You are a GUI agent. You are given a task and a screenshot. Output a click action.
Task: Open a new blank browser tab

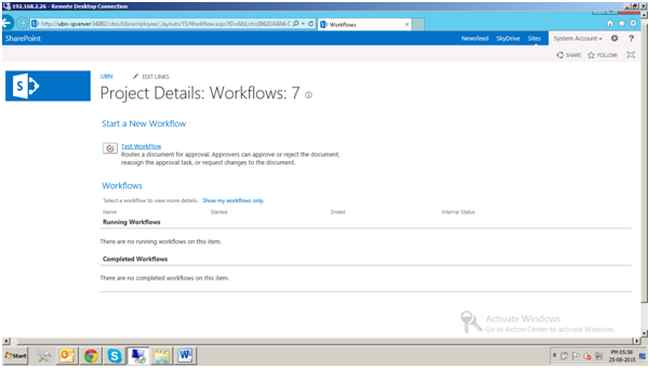(x=418, y=24)
